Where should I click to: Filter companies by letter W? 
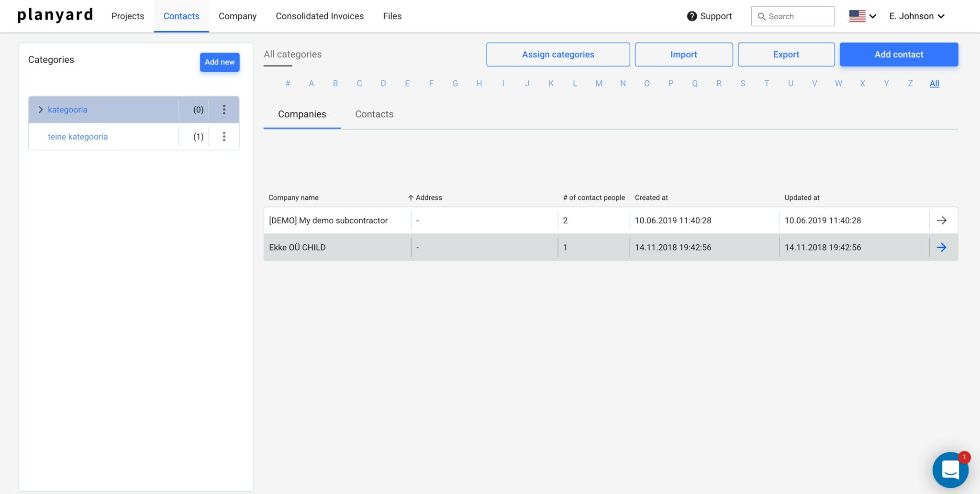[x=838, y=83]
